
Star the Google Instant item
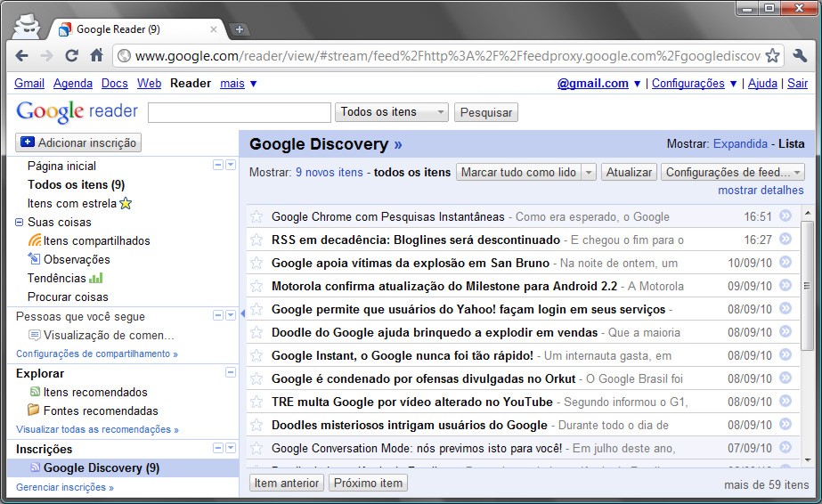coord(256,355)
